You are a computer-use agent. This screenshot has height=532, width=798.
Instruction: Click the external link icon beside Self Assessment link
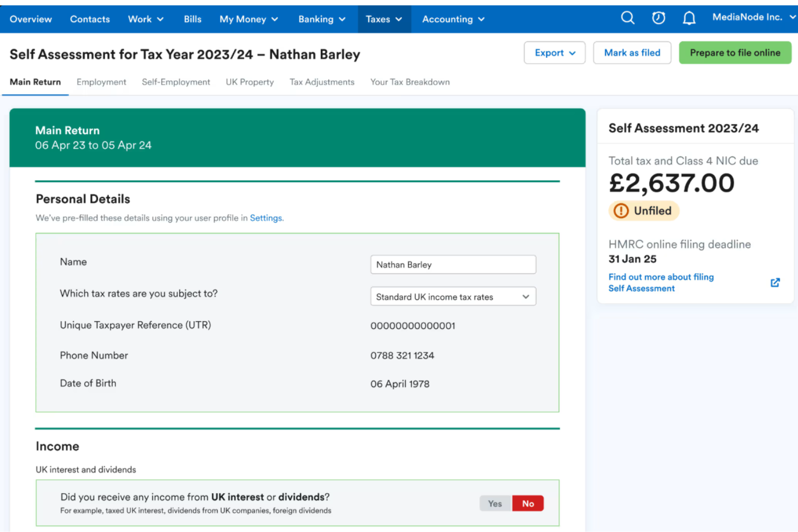pos(775,282)
